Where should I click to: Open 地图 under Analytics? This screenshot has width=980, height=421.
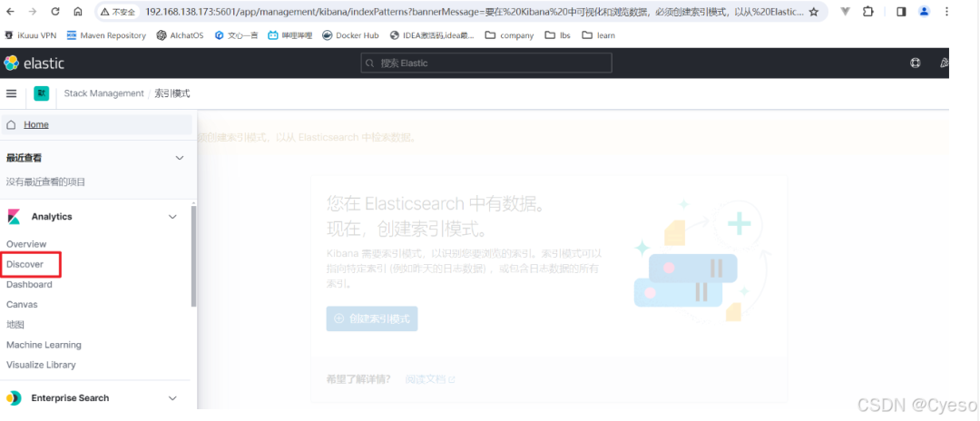click(15, 325)
